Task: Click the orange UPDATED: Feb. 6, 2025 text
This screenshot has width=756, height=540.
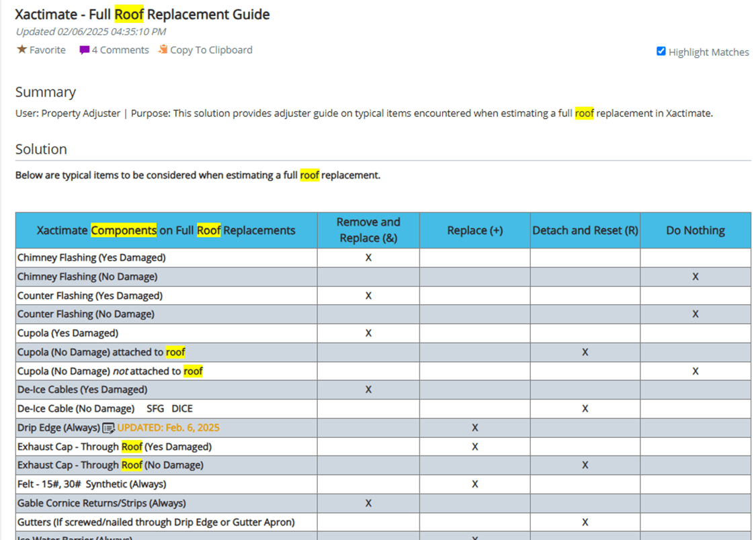Action: tap(168, 428)
